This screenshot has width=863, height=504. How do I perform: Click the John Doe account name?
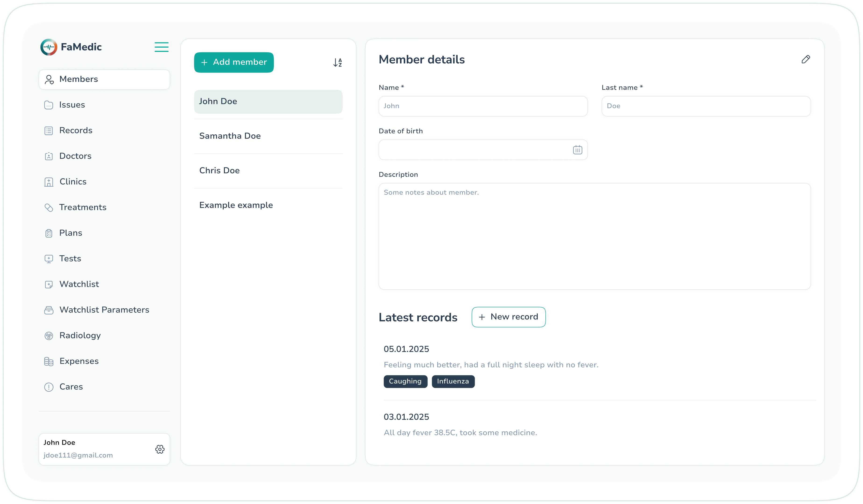59,443
